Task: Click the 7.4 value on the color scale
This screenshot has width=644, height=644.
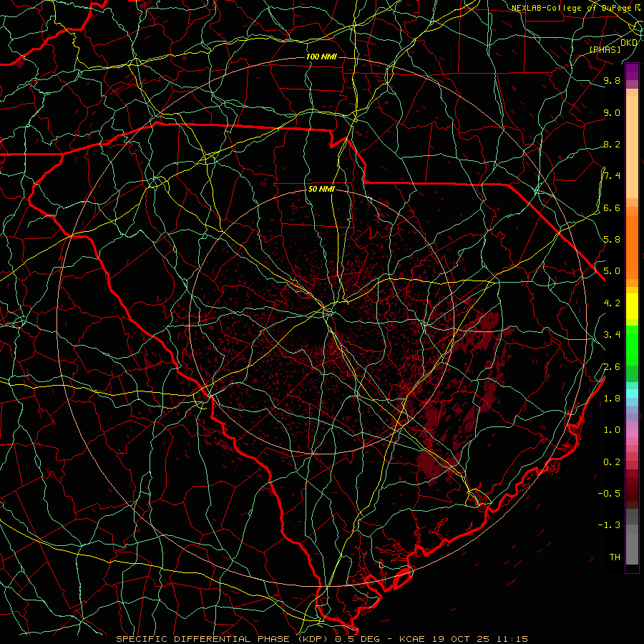Action: click(x=612, y=176)
